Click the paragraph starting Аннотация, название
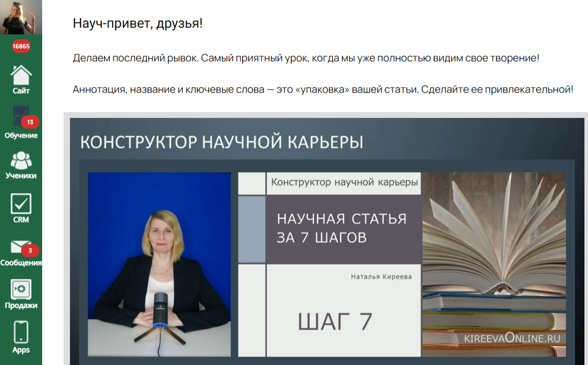 click(x=323, y=90)
